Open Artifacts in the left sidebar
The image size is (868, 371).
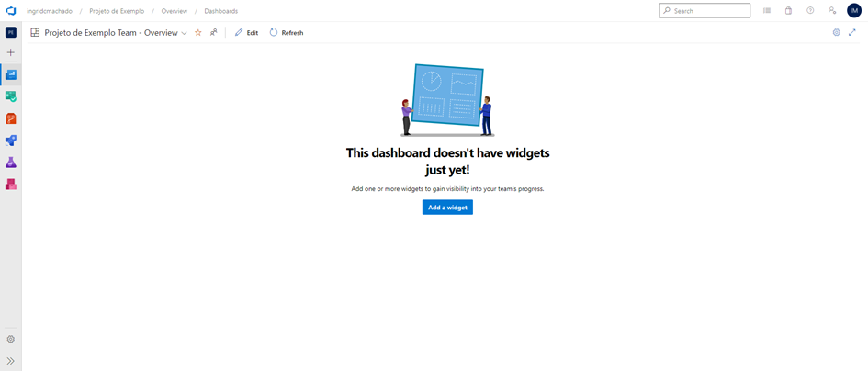11,185
